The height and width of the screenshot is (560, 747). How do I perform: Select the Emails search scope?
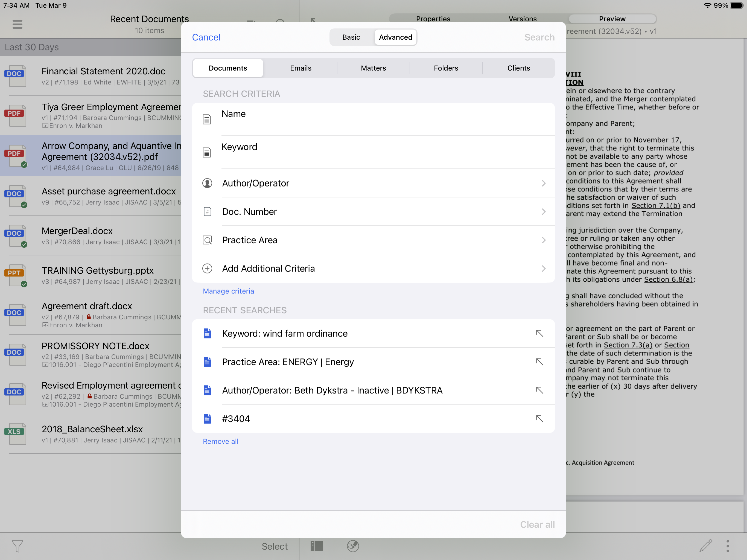click(x=300, y=68)
